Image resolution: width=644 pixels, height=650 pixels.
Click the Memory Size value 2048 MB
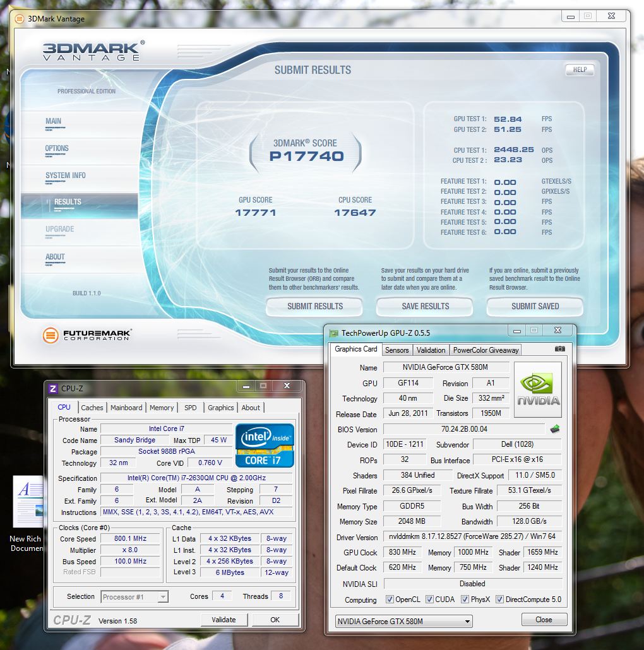(412, 521)
